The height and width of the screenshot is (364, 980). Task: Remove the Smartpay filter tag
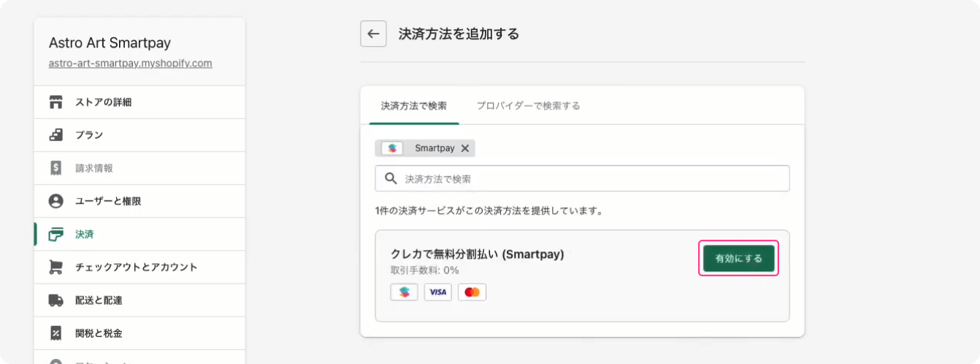click(x=465, y=148)
